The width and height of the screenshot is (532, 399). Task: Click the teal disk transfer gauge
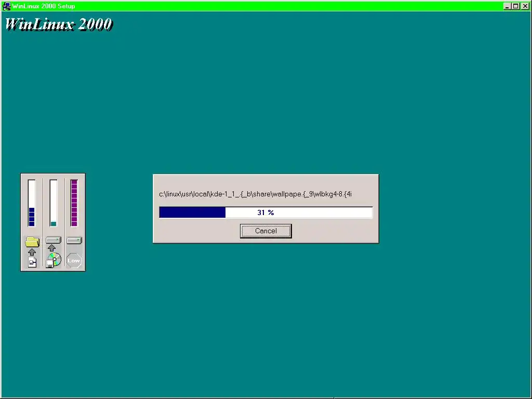54,203
